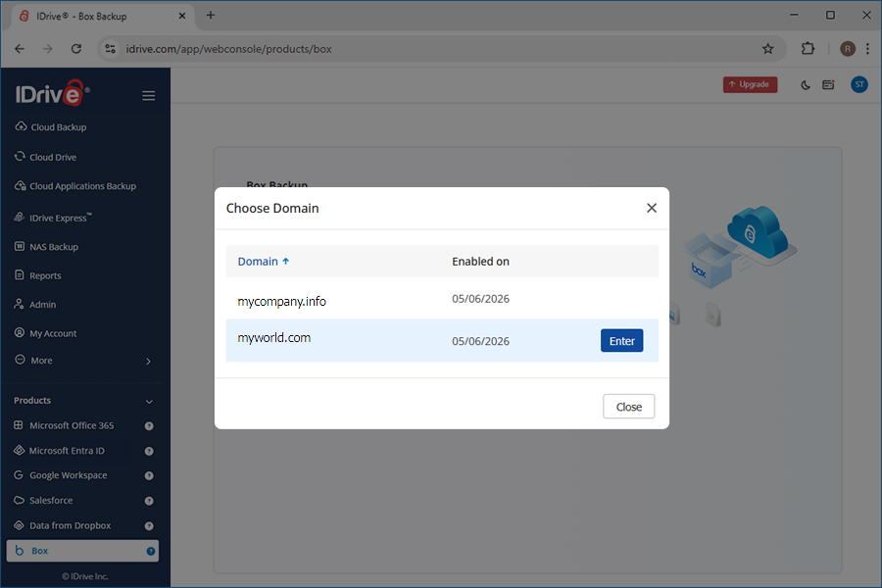Sort by the Domain column header
The height and width of the screenshot is (588, 882).
pyautogui.click(x=264, y=261)
